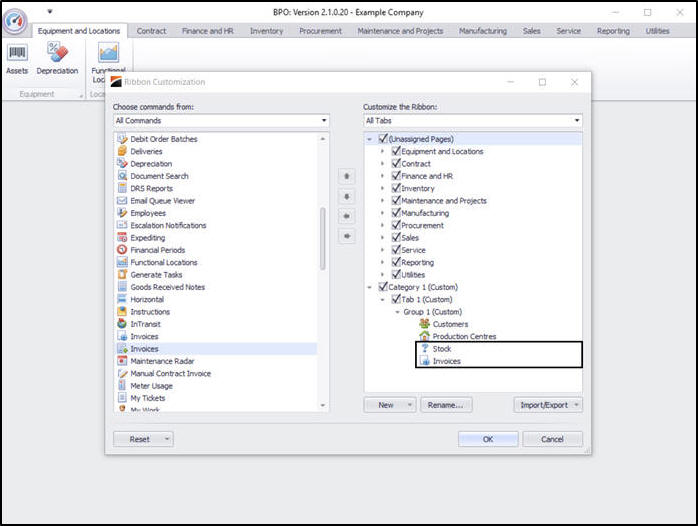The height and width of the screenshot is (526, 698).
Task: Click the add right arrow button
Action: click(x=346, y=236)
